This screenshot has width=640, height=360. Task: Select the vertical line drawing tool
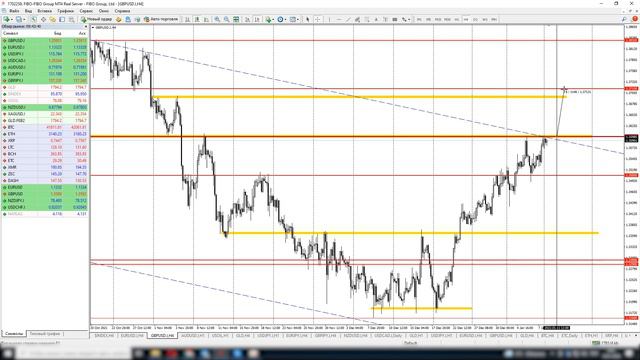pyautogui.click(x=329, y=19)
